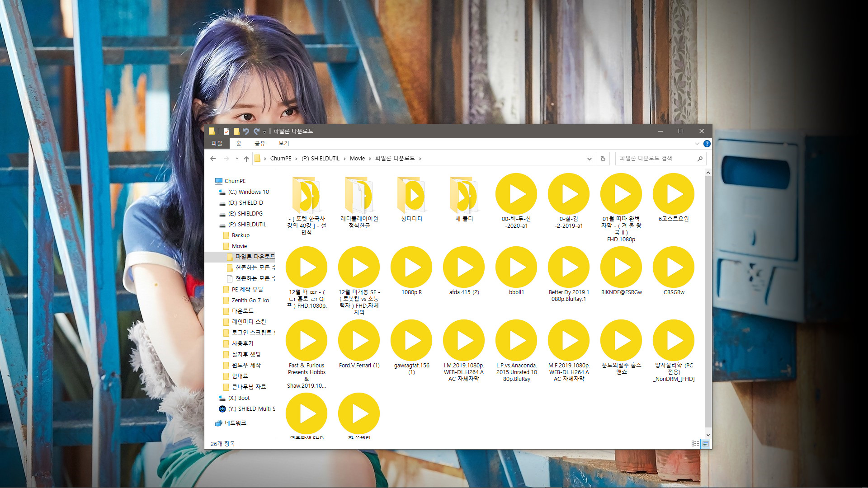Image resolution: width=868 pixels, height=488 pixels.
Task: Expand the chevron after 파일론 다운로드 breadcrumb
Action: pos(420,159)
